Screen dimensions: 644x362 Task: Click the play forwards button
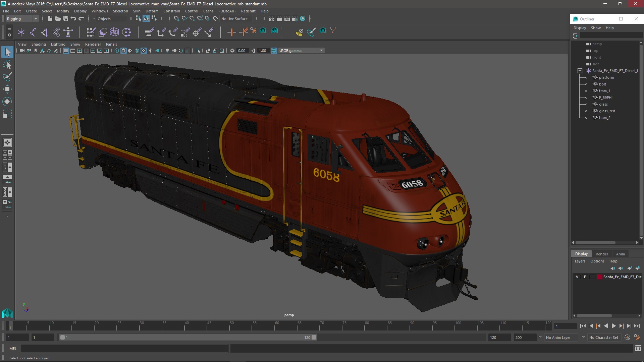(613, 326)
